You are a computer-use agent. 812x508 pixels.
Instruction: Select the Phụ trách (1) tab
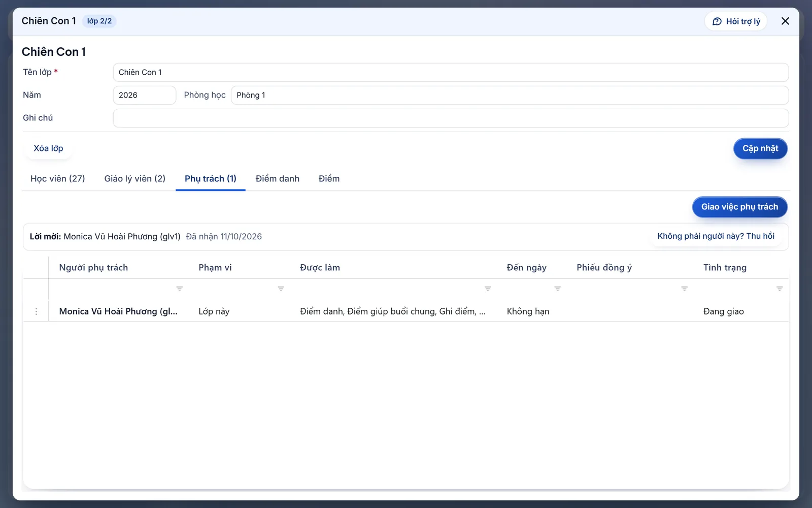point(211,179)
